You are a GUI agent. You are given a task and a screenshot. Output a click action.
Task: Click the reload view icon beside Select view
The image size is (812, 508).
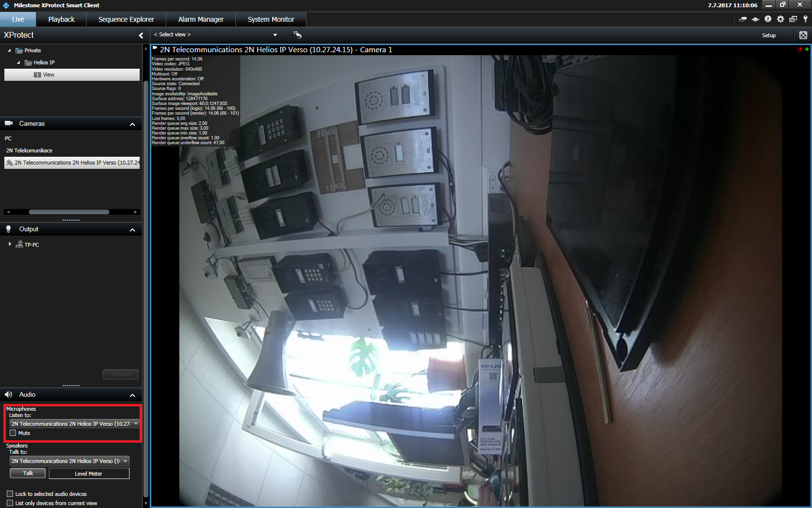pos(298,35)
